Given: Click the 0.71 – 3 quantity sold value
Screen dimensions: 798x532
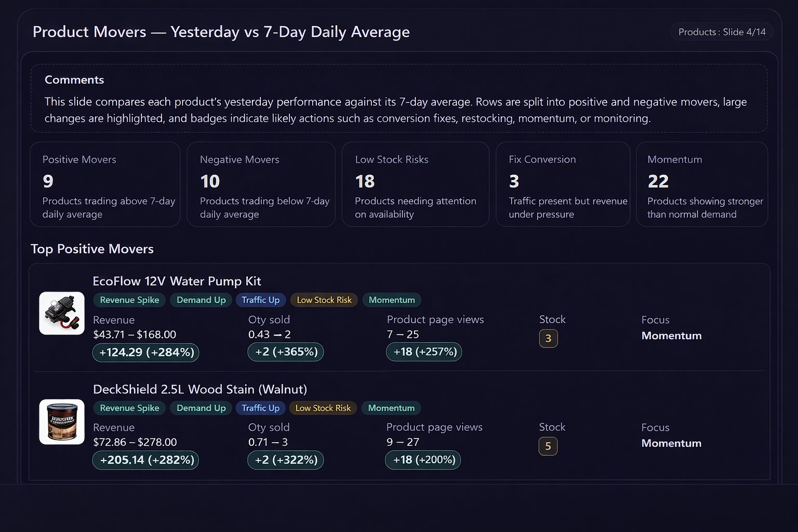Looking at the screenshot, I should (x=268, y=442).
